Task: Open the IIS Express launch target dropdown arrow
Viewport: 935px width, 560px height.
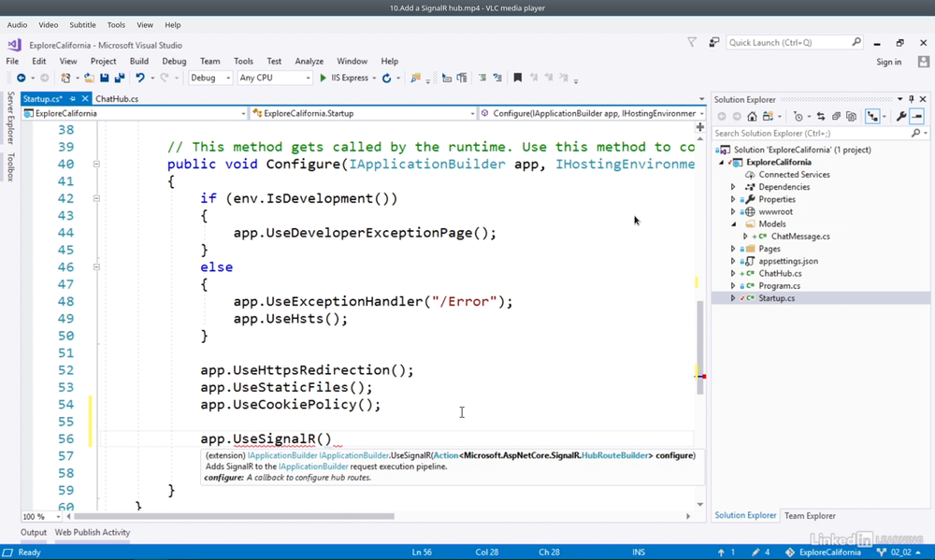Action: pyautogui.click(x=374, y=79)
